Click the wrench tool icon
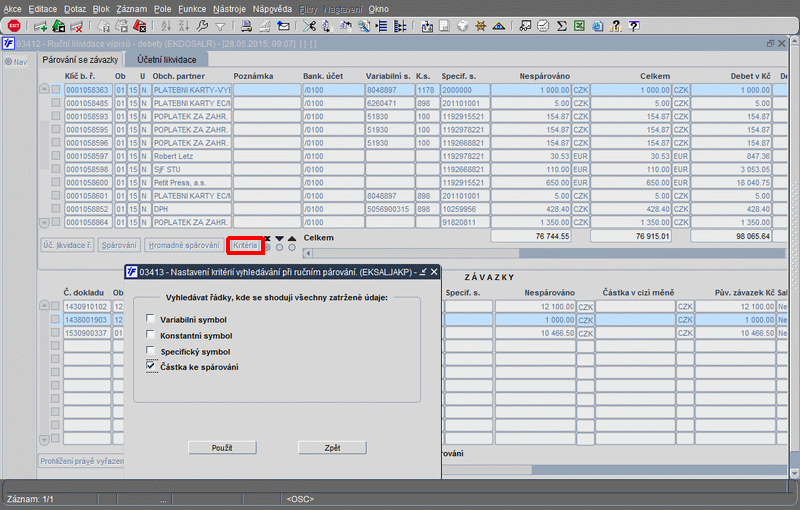This screenshot has height=510, width=800. [202, 26]
